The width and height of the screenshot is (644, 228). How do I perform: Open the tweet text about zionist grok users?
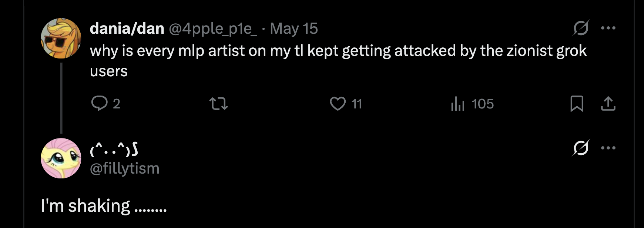click(338, 51)
